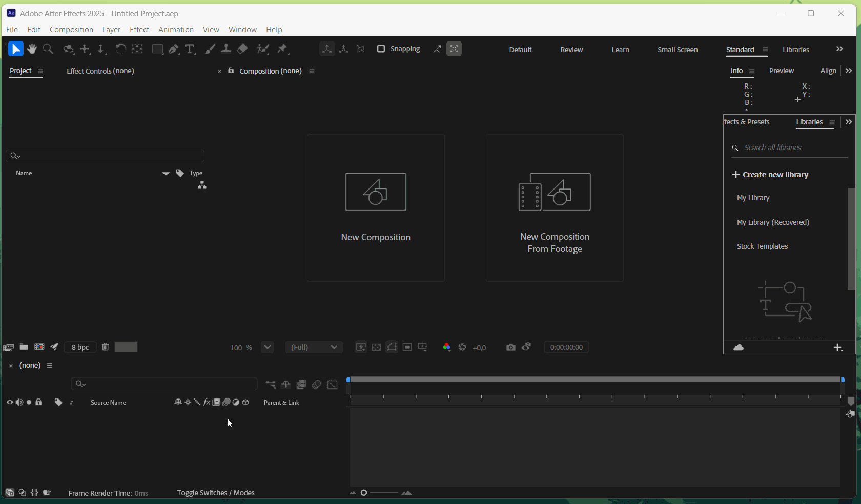This screenshot has height=504, width=861.
Task: Select the Clone Stamp tool
Action: (x=226, y=49)
